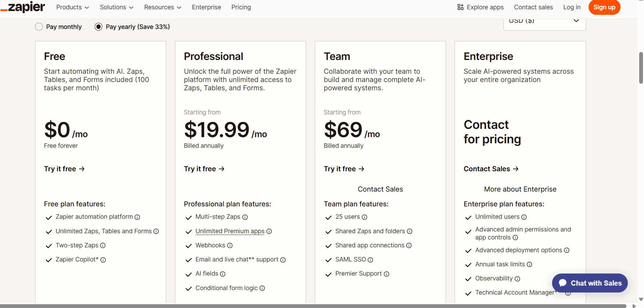Image resolution: width=644 pixels, height=308 pixels.
Task: Click info icon after Advanced admin permissions and app controls
Action: [515, 237]
